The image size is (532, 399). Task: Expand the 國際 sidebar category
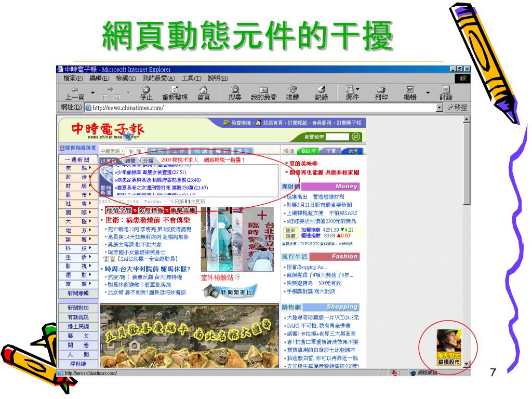click(x=78, y=212)
